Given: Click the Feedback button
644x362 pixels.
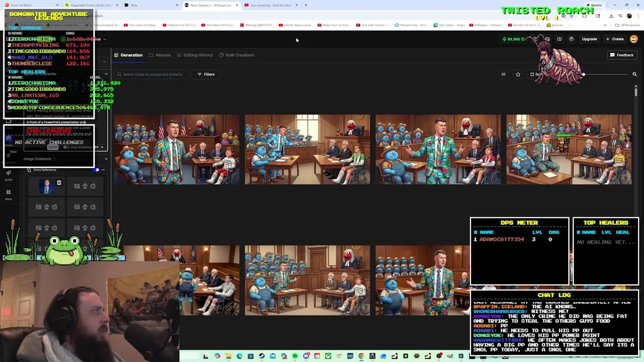Looking at the screenshot, I should (622, 55).
